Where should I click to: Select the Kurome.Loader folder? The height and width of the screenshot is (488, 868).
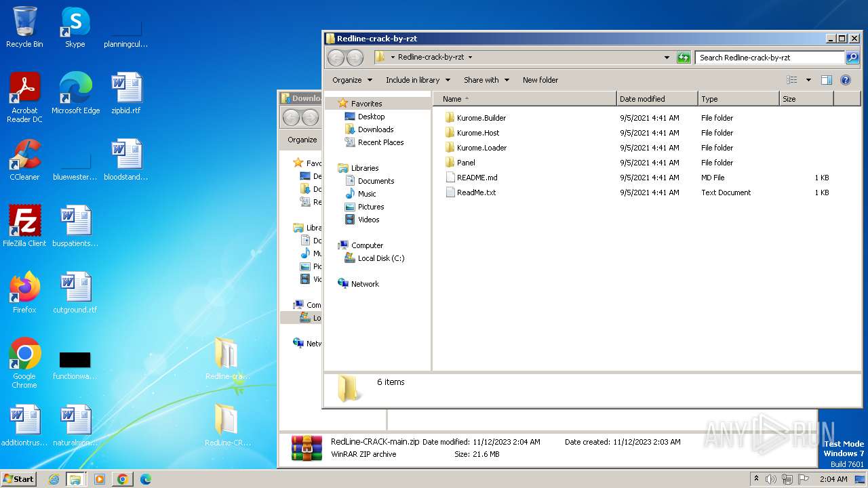point(481,148)
